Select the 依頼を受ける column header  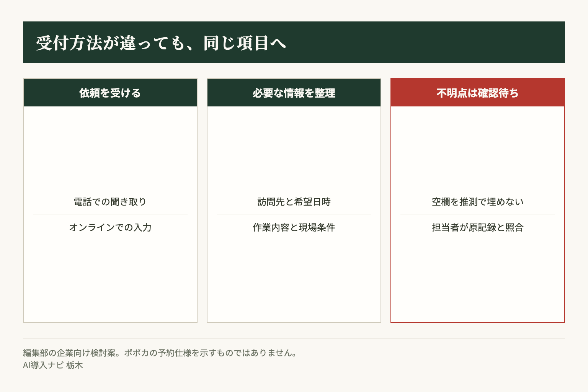click(x=110, y=93)
